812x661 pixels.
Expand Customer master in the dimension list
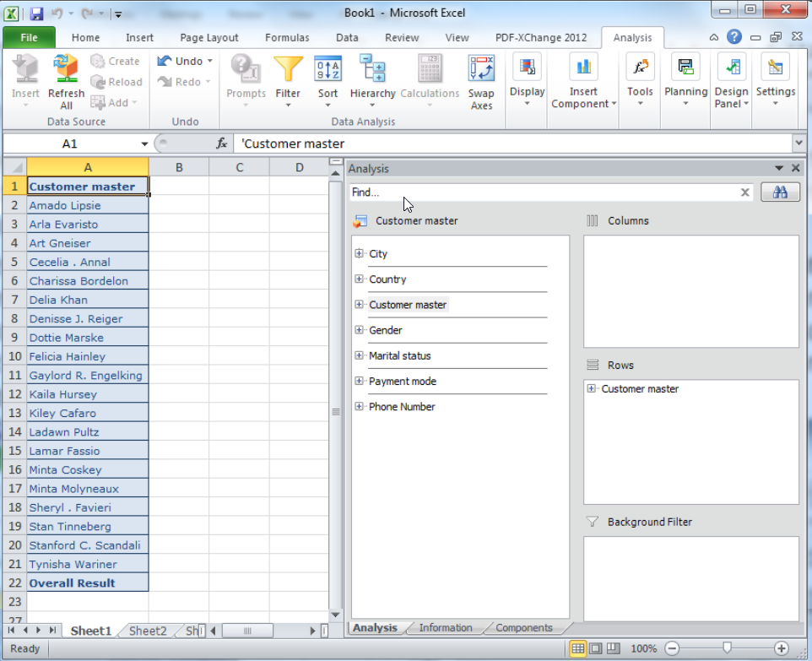pyautogui.click(x=359, y=304)
